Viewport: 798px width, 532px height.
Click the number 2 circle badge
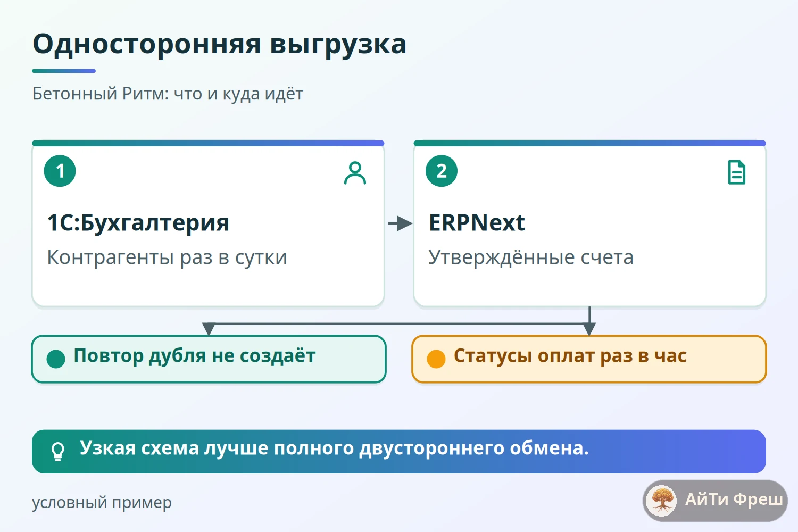pyautogui.click(x=442, y=171)
